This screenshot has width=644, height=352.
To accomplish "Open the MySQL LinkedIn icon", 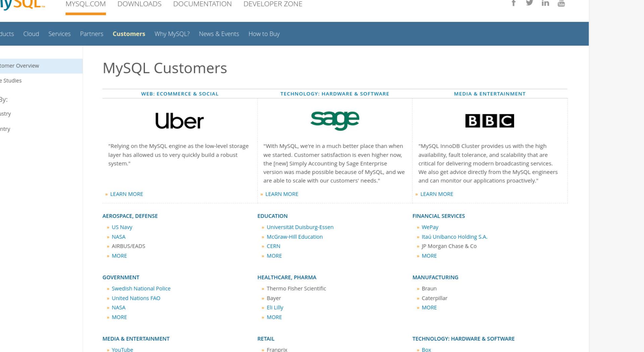I will click(x=545, y=3).
